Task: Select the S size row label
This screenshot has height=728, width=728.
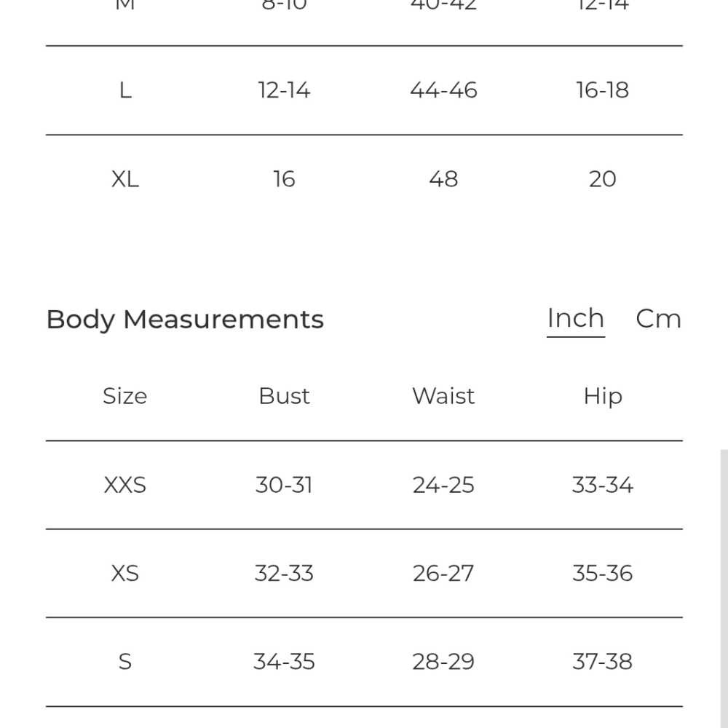Action: pos(125,662)
